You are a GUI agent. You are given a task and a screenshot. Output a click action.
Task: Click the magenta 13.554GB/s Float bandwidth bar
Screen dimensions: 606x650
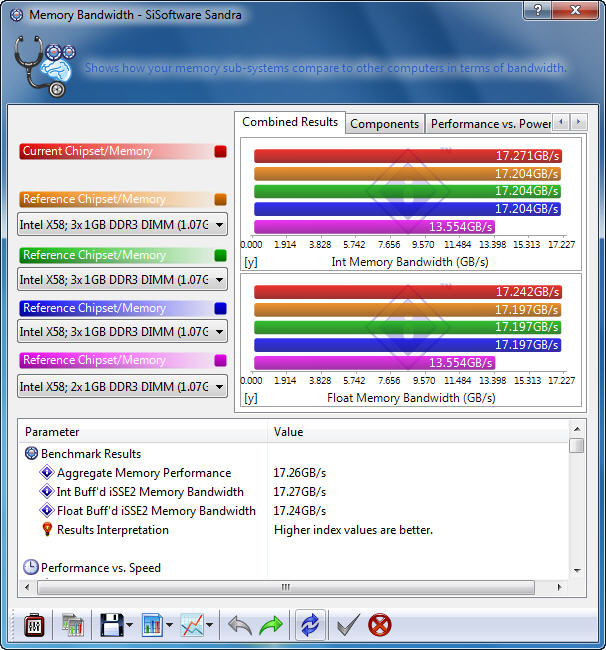coord(374,363)
